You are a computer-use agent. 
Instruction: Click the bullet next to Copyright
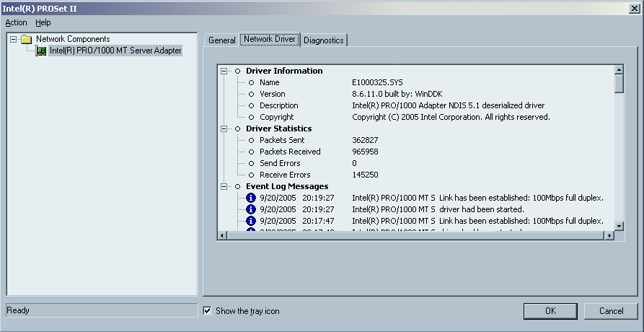(252, 118)
